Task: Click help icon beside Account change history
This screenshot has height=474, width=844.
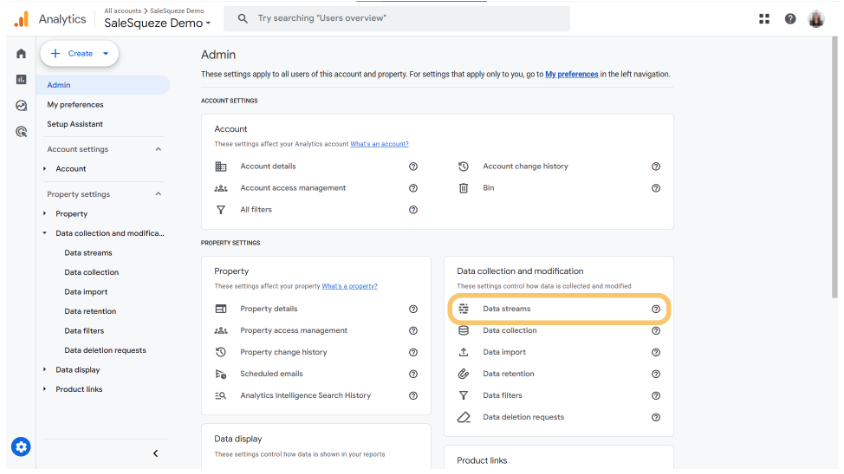Action: click(656, 166)
